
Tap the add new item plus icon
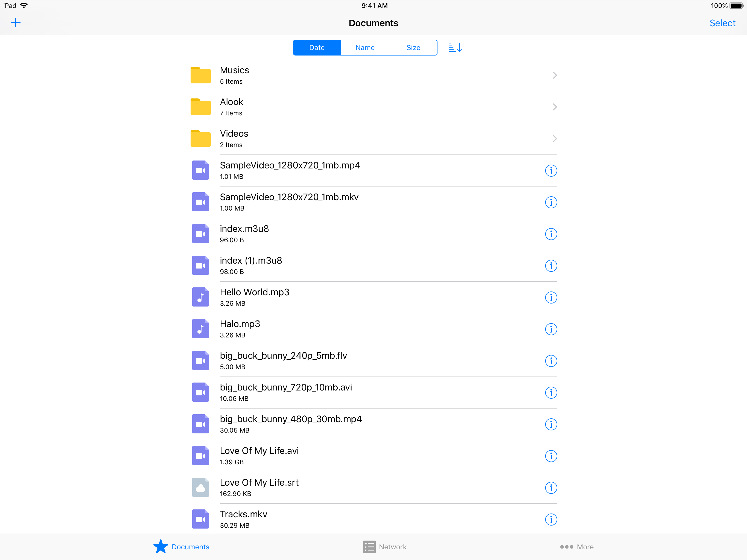click(16, 22)
